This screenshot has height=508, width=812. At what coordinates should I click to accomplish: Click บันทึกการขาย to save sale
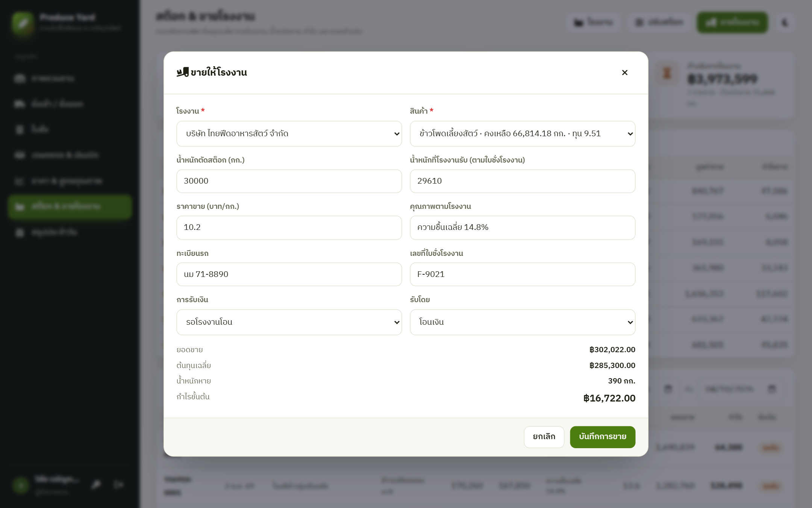click(603, 437)
